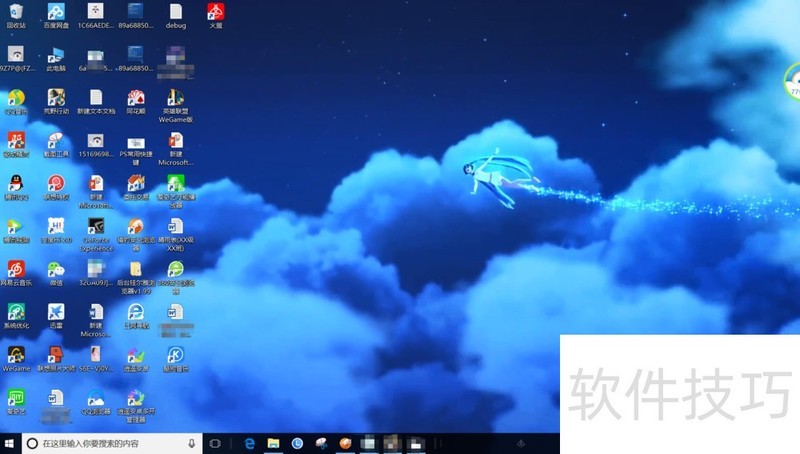Click the microphone icon in the search box

[x=192, y=443]
